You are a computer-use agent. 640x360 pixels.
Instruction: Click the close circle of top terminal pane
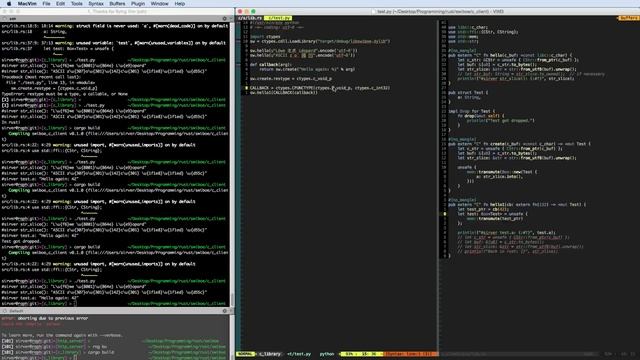[x=5, y=19]
